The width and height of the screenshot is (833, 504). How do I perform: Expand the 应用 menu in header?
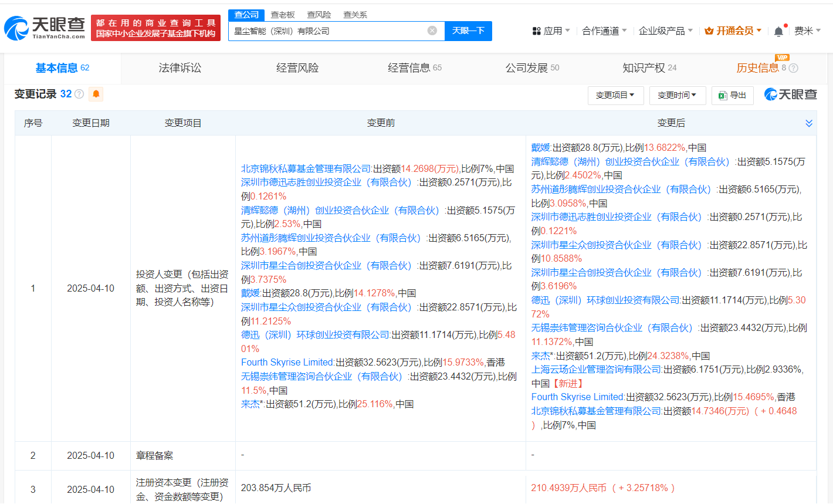(551, 31)
